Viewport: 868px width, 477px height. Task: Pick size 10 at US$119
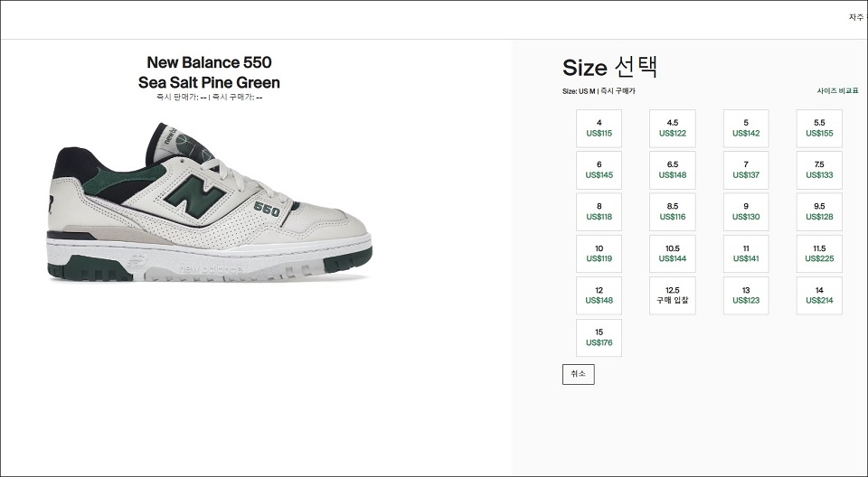click(x=599, y=254)
